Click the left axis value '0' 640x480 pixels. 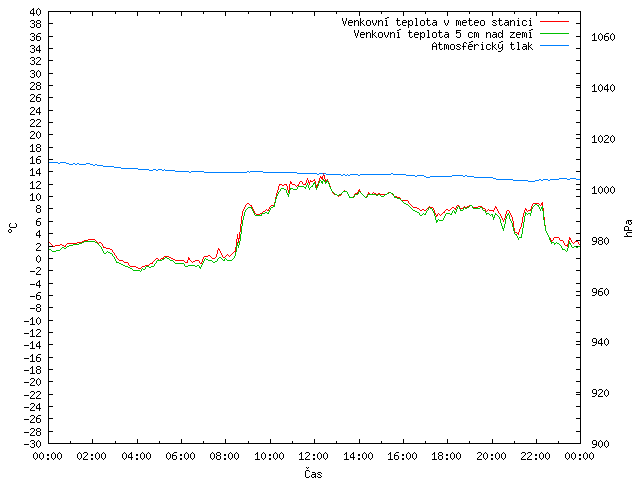(x=38, y=259)
